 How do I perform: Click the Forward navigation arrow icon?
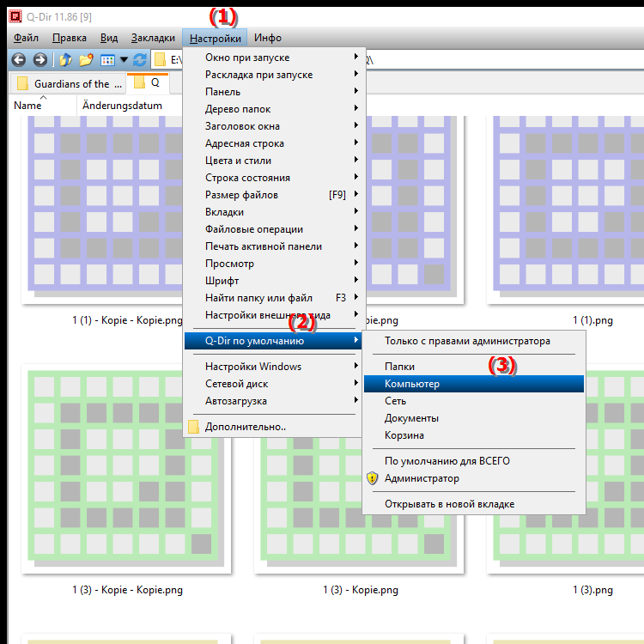pos(39,60)
